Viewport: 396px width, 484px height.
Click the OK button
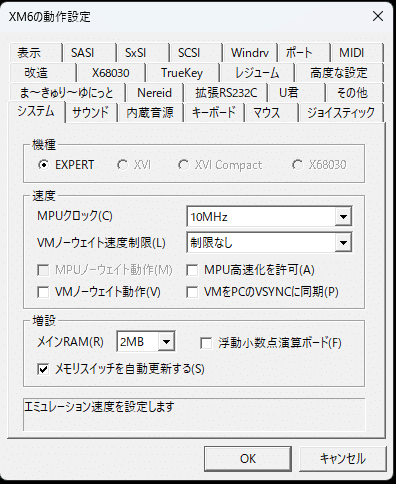tap(248, 458)
